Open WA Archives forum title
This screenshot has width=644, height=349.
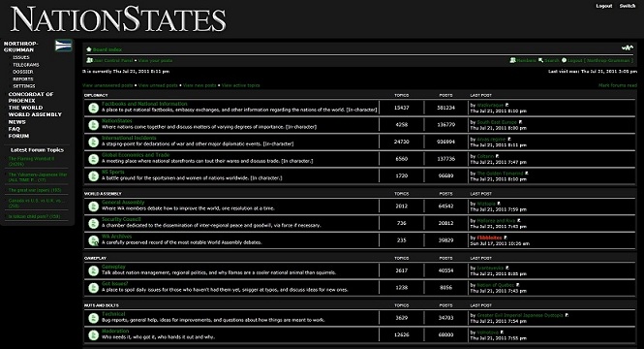[116, 237]
